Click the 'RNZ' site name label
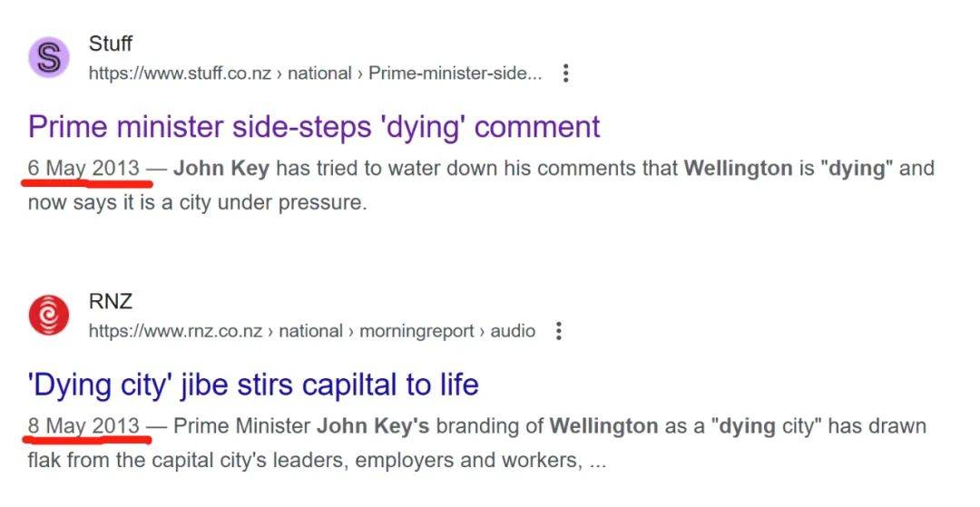Image resolution: width=980 pixels, height=507 pixels. pyautogui.click(x=111, y=302)
